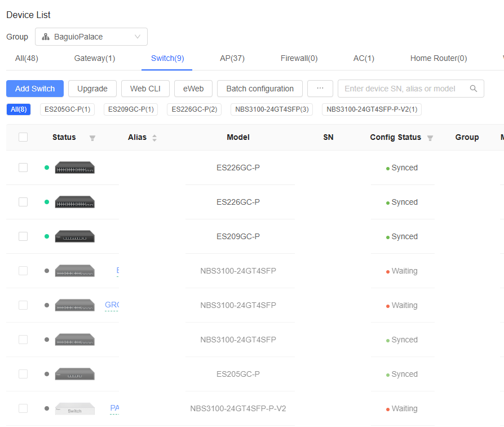The width and height of the screenshot is (504, 427).
Task: Open the BaguioPalace group dropdown
Action: pyautogui.click(x=91, y=37)
